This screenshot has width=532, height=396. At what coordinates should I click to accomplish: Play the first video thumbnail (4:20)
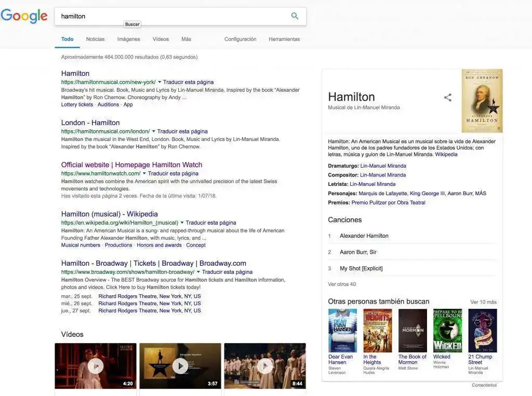click(x=96, y=366)
